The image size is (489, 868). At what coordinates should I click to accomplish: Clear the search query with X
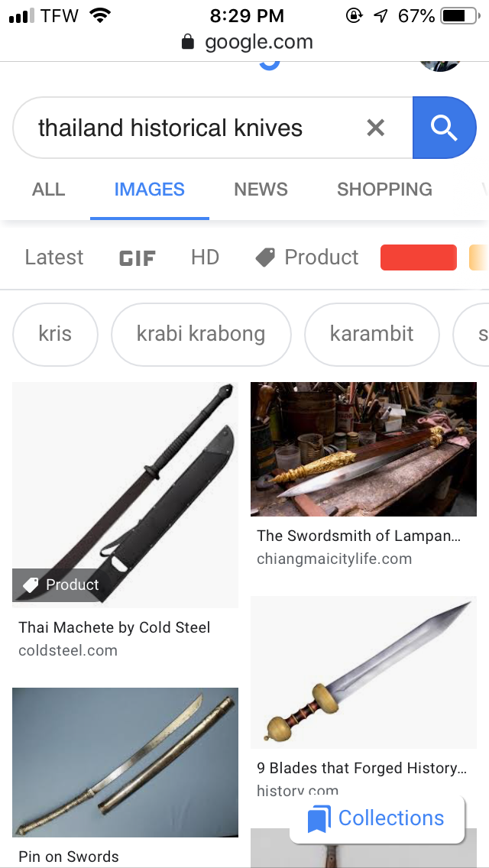[375, 128]
